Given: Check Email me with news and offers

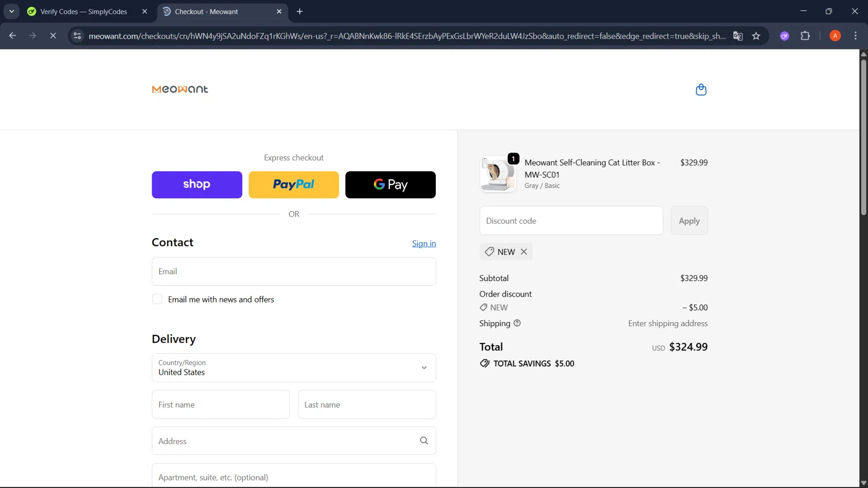Looking at the screenshot, I should [x=157, y=299].
